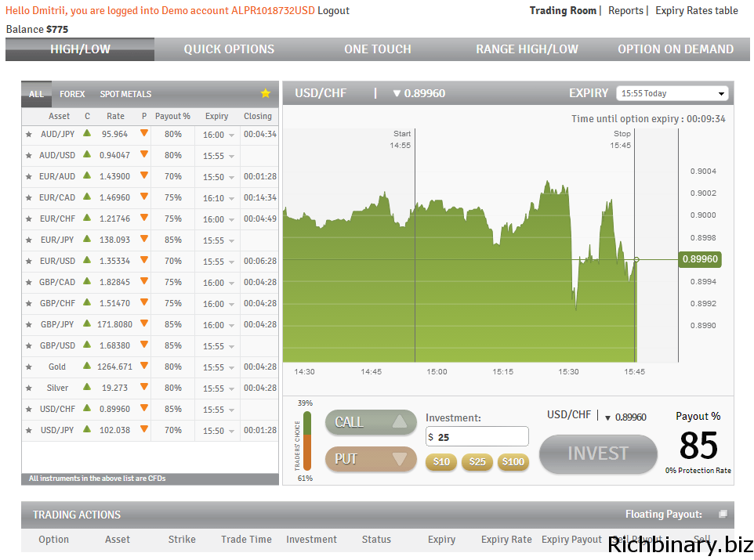Favorite GBP/CHF with its star

coord(29,304)
